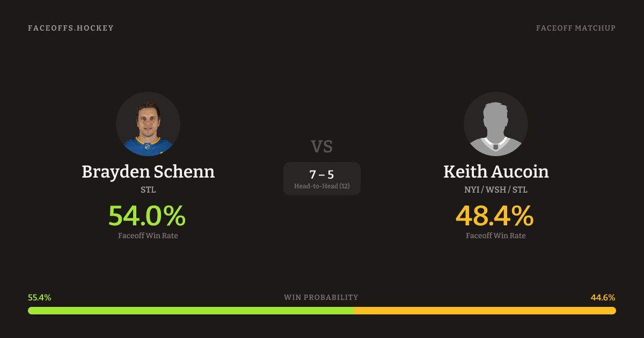This screenshot has height=338, width=644.
Task: Click the STL team label under Schenn
Action: (x=148, y=190)
